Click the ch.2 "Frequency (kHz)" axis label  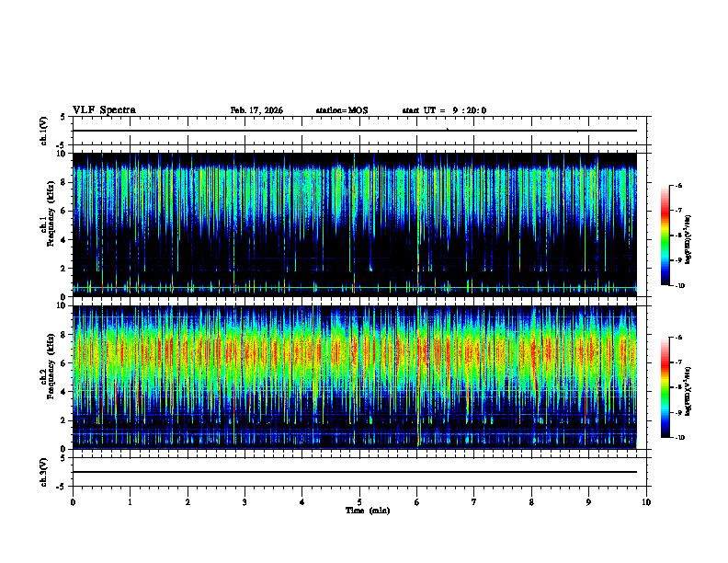click(x=51, y=365)
